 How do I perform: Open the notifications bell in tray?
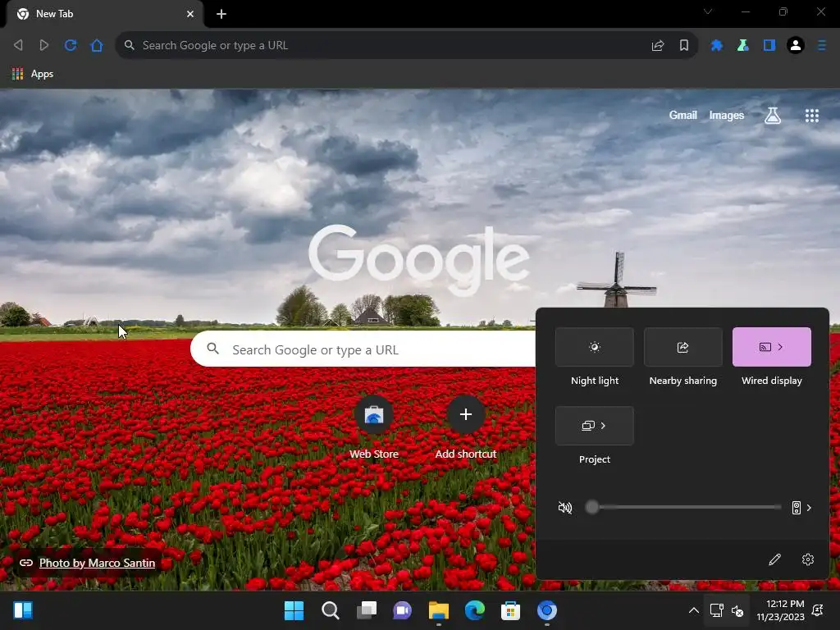(818, 610)
